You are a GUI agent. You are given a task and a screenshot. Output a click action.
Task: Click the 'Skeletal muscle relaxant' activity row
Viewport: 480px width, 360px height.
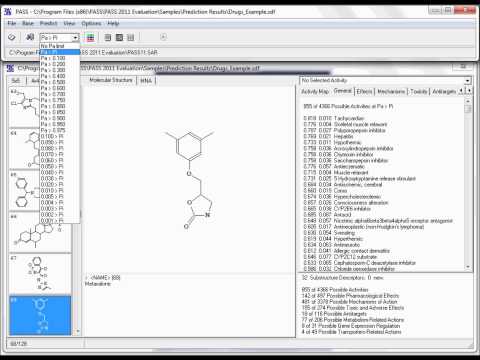tap(345, 124)
